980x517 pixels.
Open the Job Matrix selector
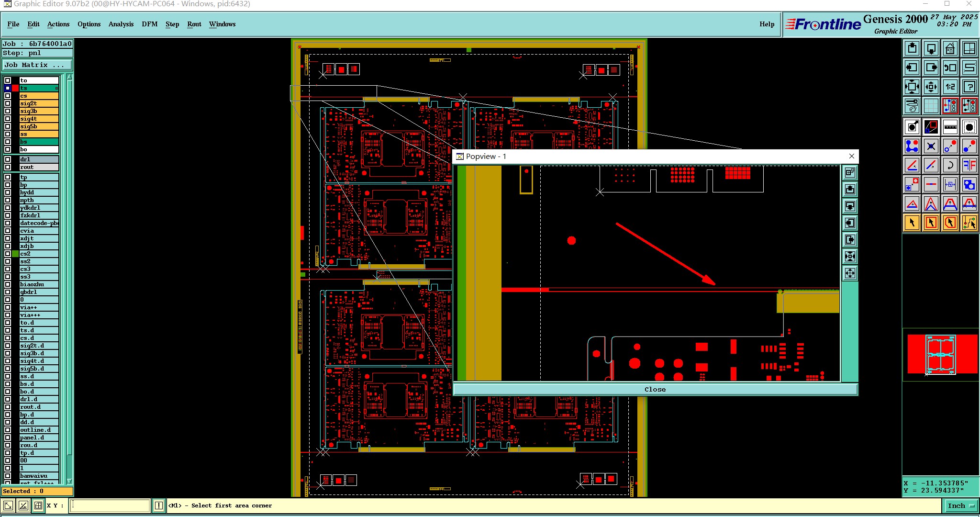37,65
